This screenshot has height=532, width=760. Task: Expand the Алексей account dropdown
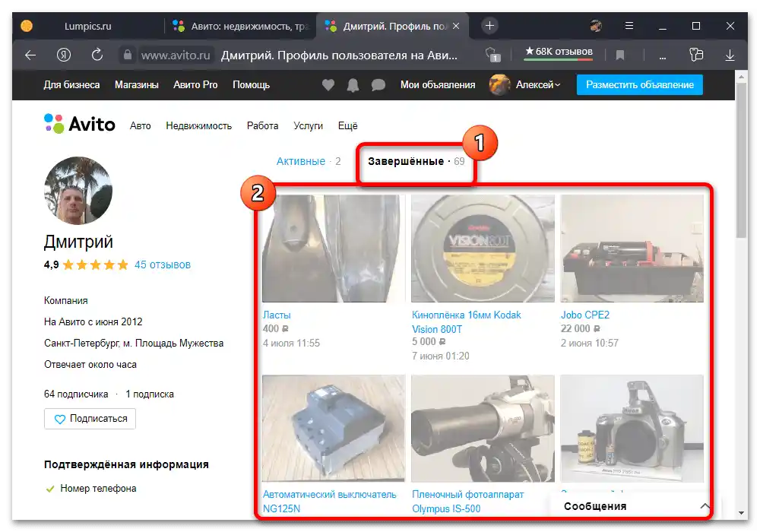(x=538, y=85)
